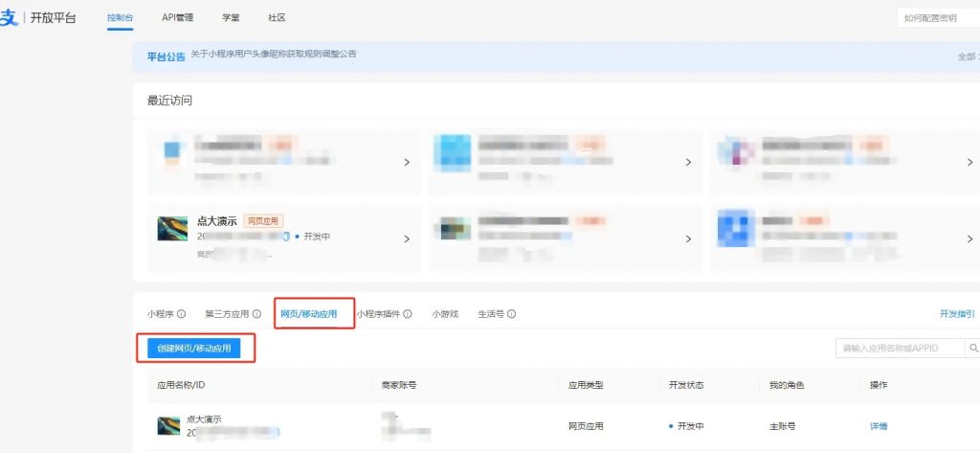Expand arrow on the 点大演示 recent card

407,238
